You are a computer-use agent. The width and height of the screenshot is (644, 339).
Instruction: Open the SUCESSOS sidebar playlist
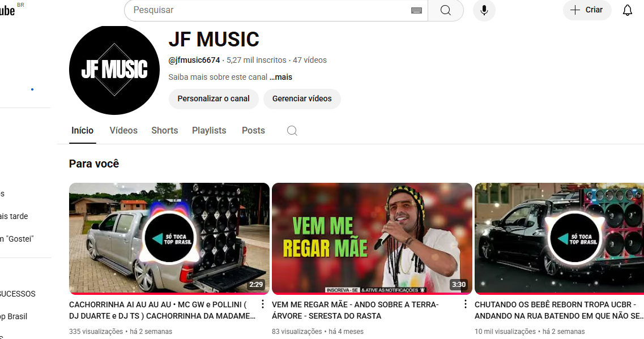pos(18,294)
